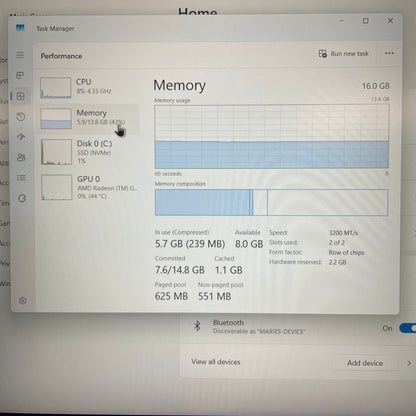Image resolution: width=416 pixels, height=416 pixels.
Task: Click the In use value 5.7 GB (239 MB)
Action: coord(190,244)
